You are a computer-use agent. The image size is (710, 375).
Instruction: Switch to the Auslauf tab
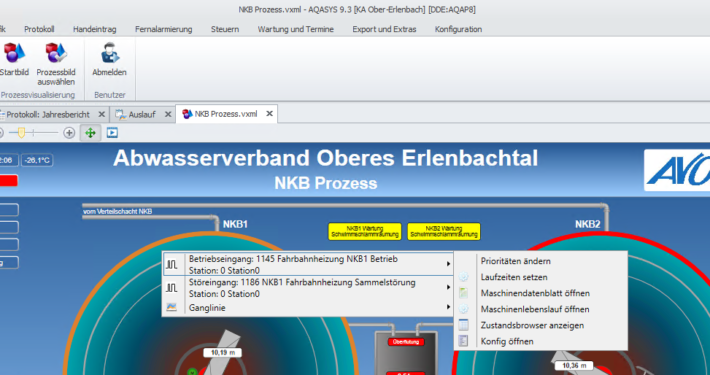pyautogui.click(x=142, y=115)
